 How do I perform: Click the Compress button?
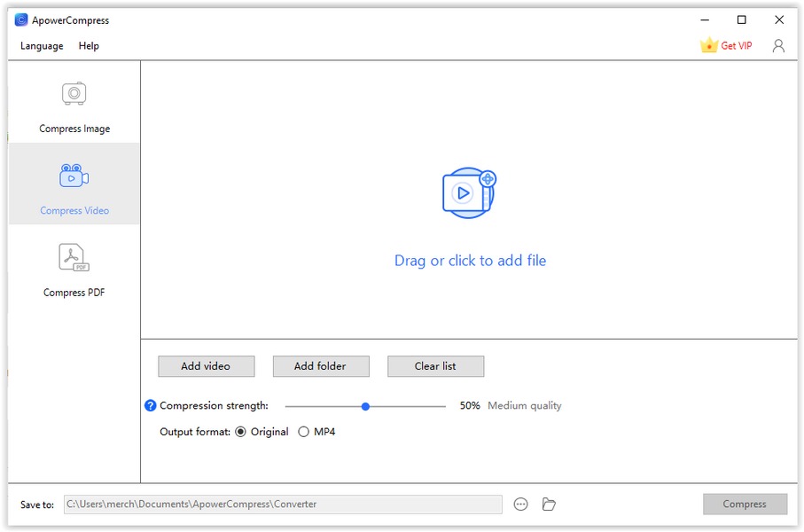[745, 505]
